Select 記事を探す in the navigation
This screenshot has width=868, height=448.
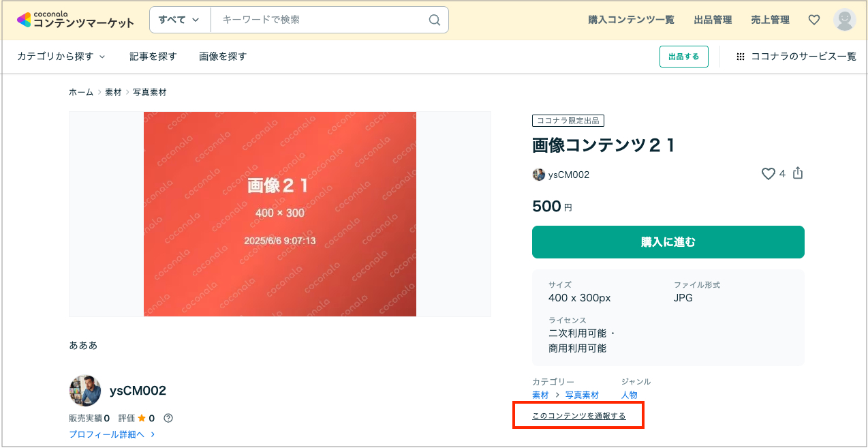pos(153,57)
